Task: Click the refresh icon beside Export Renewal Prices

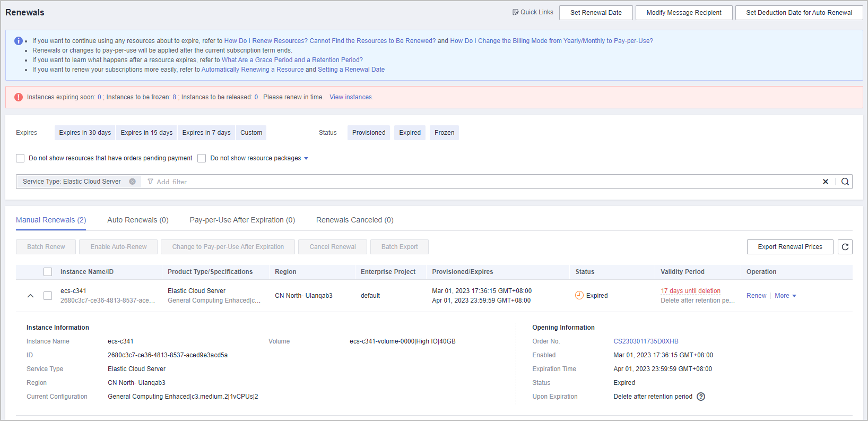Action: click(x=845, y=247)
